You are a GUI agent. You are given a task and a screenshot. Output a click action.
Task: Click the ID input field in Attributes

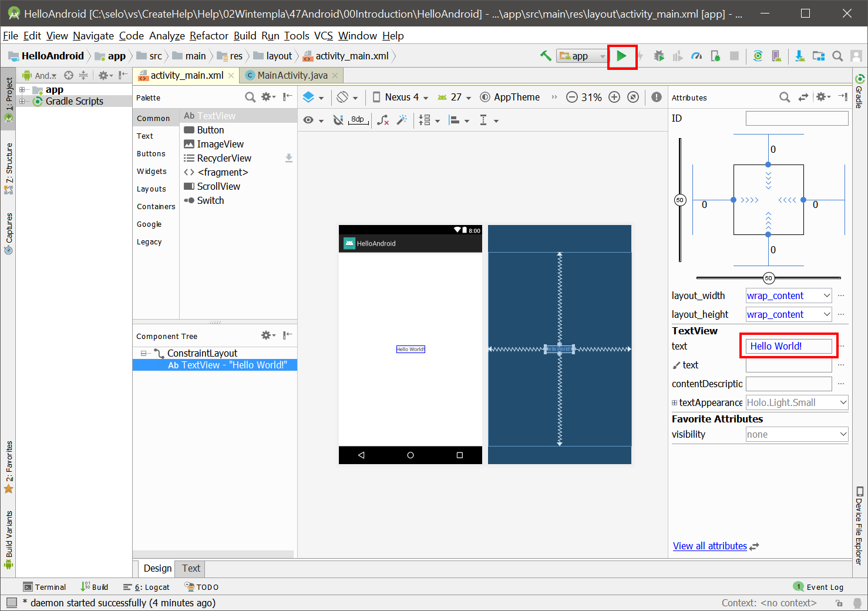797,118
